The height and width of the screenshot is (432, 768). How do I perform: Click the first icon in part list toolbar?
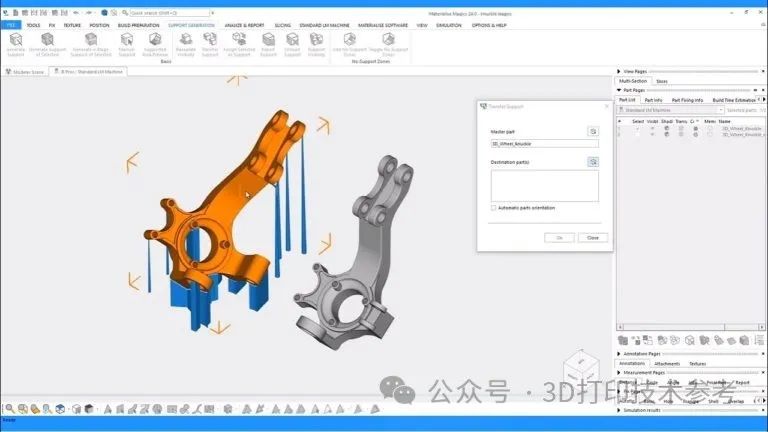point(623,340)
